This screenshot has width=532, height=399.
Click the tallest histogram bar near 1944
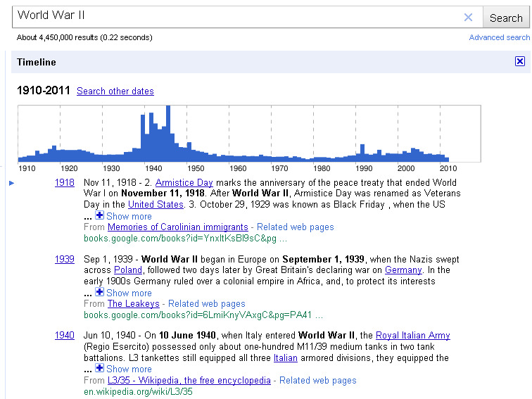click(167, 134)
